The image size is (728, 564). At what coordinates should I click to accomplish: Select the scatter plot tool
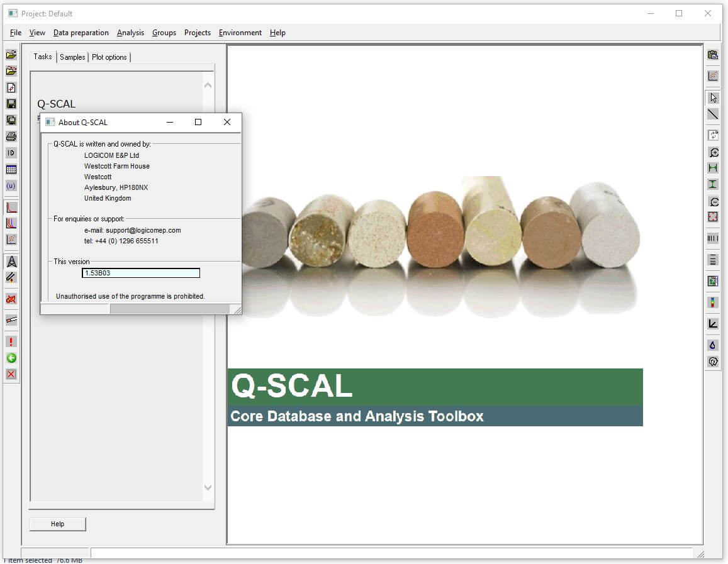coord(11,239)
